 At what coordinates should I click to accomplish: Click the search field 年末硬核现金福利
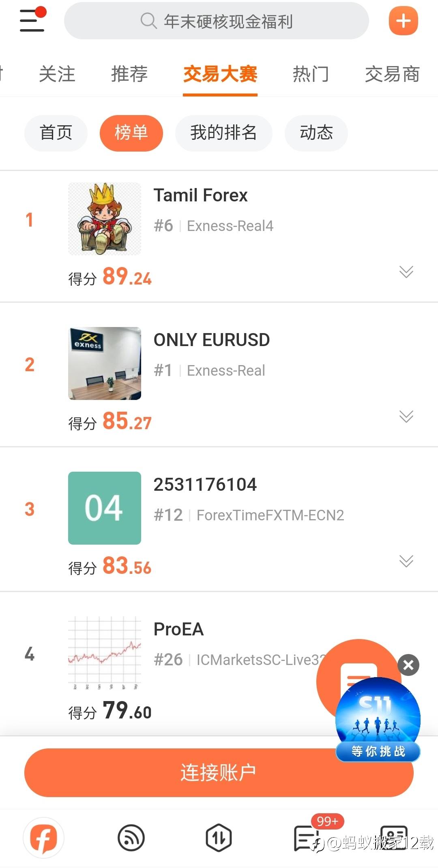pyautogui.click(x=217, y=21)
